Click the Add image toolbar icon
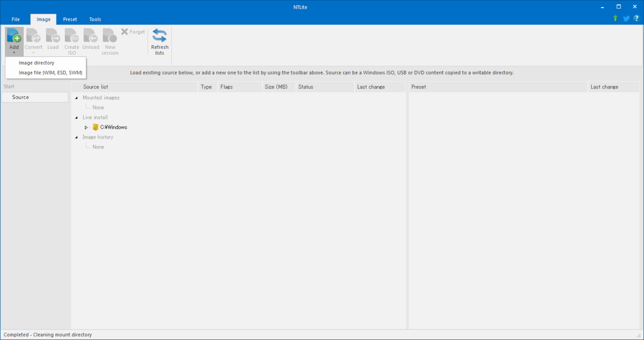The height and width of the screenshot is (340, 644). click(14, 35)
